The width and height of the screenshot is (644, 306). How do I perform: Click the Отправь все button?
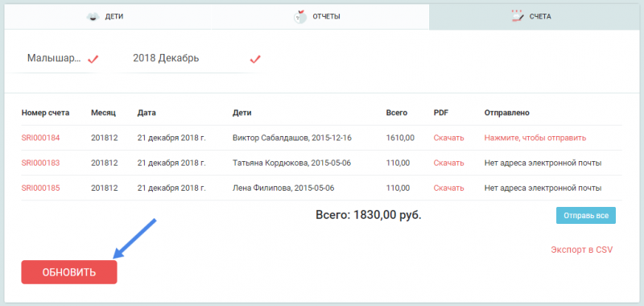(x=586, y=215)
